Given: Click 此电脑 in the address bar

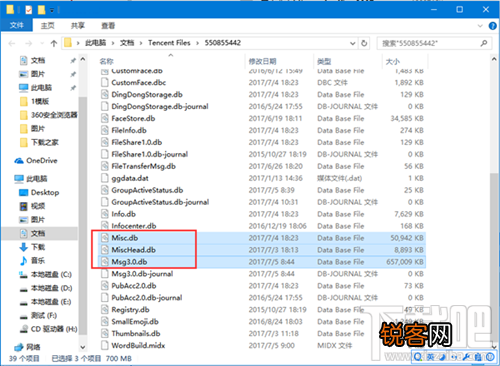Looking at the screenshot, I should point(95,43).
